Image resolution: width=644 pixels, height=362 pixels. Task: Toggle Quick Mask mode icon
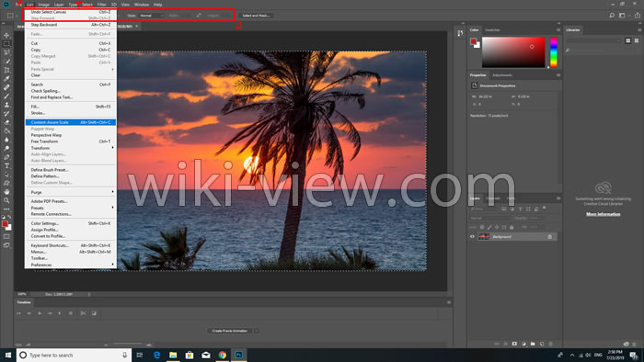tap(6, 236)
